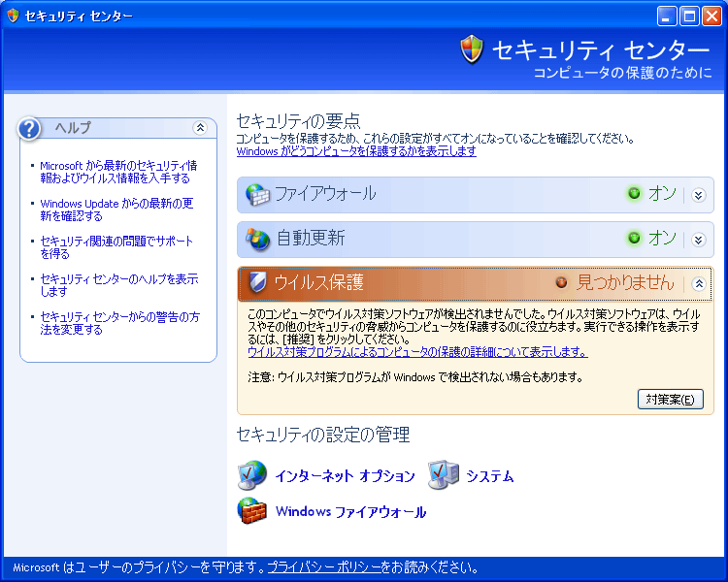Open link about ウイルス対策プログラム protection details
The height and width of the screenshot is (582, 728).
[x=417, y=352]
